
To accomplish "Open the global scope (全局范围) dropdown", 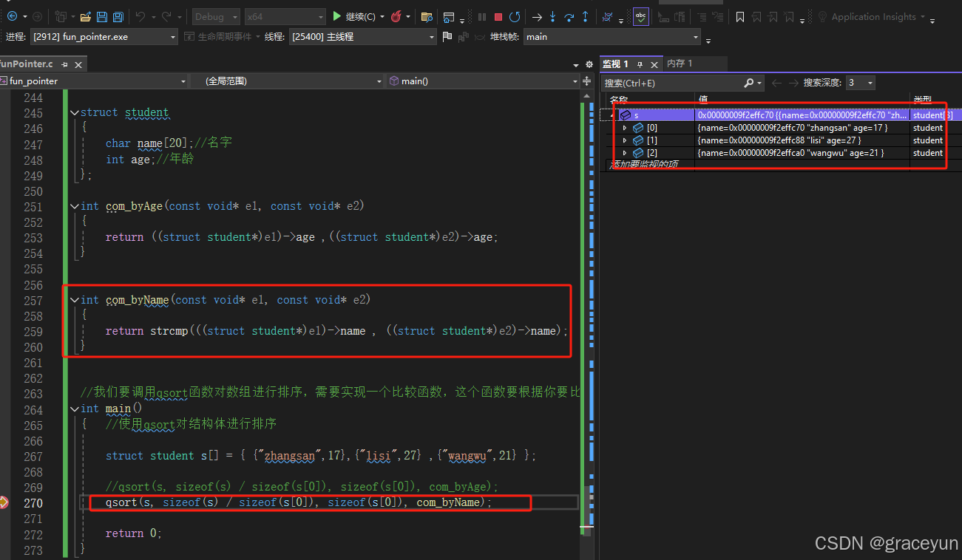I will (x=288, y=81).
